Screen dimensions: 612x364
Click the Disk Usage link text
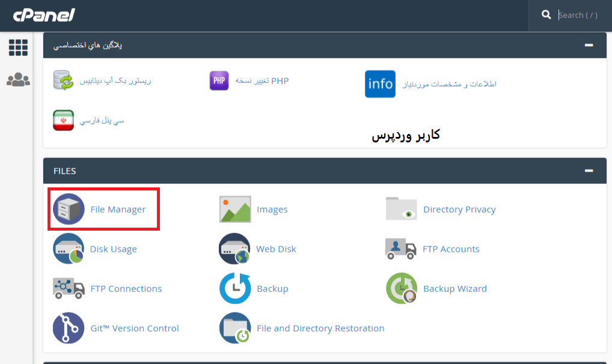click(113, 249)
